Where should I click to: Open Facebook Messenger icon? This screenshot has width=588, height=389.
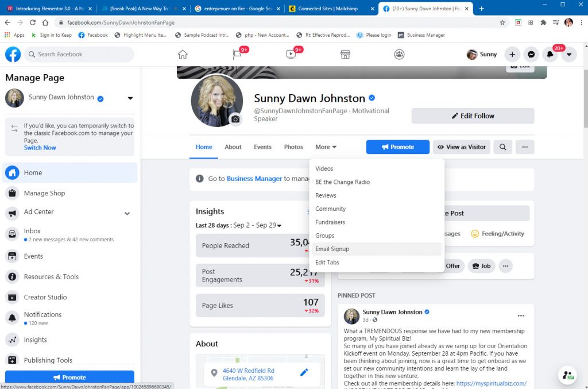pos(532,55)
